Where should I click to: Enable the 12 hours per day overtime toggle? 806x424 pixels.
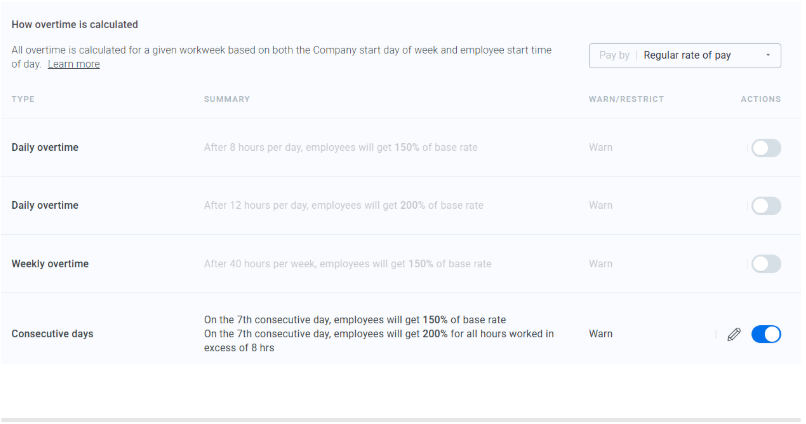point(765,206)
